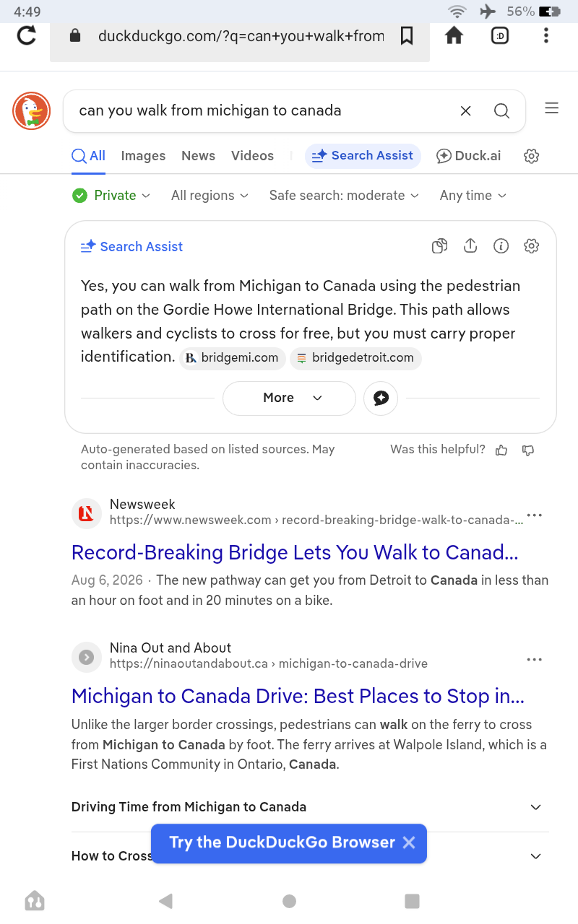The image size is (578, 924).
Task: Open the tab switcher icon
Action: 500,35
